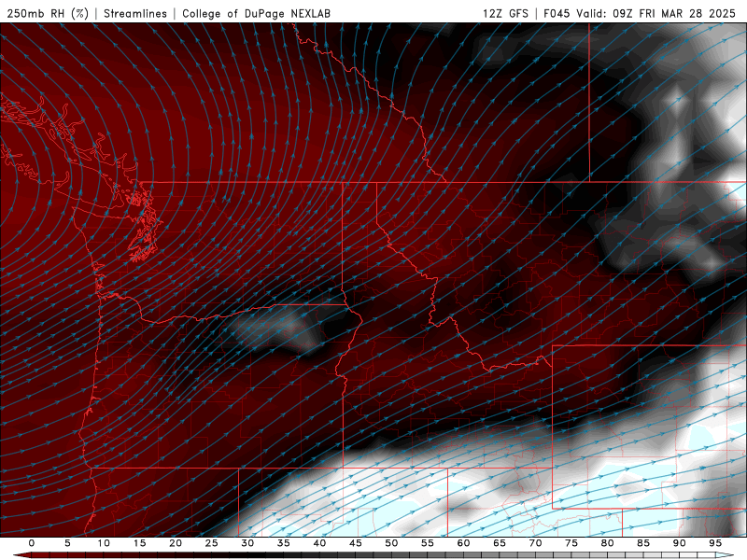Click the "F045" forecast hour text
Screen dimensions: 747x560
pos(557,13)
